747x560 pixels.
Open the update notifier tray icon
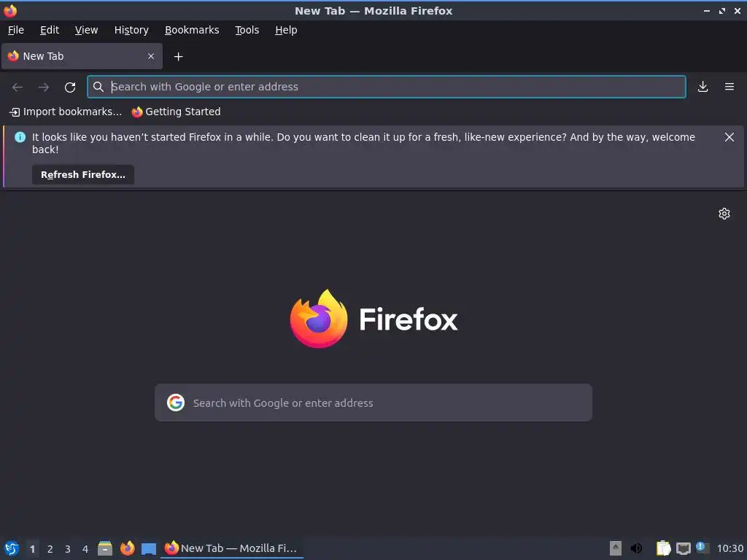[x=703, y=548]
